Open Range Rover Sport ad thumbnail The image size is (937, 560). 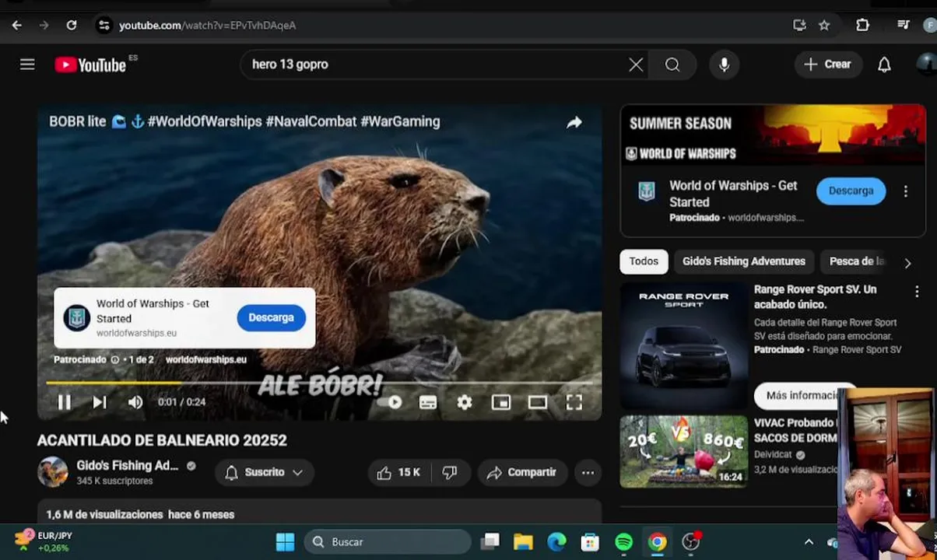(684, 345)
